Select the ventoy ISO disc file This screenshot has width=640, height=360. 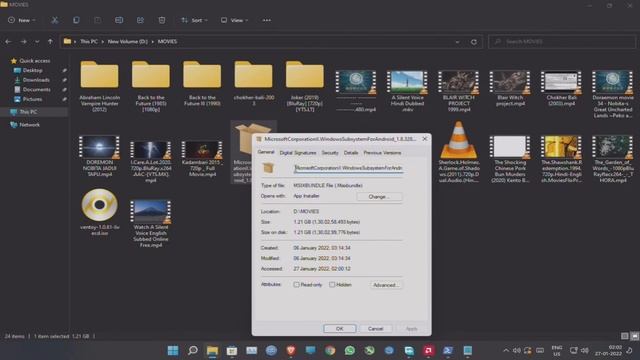pos(100,212)
